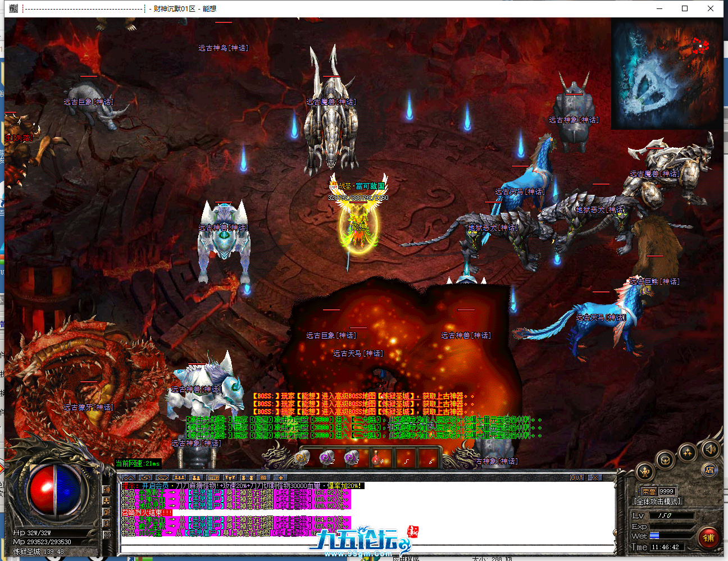Click the 召唤烈火结束!!! chat message
This screenshot has width=728, height=561.
coord(147,513)
